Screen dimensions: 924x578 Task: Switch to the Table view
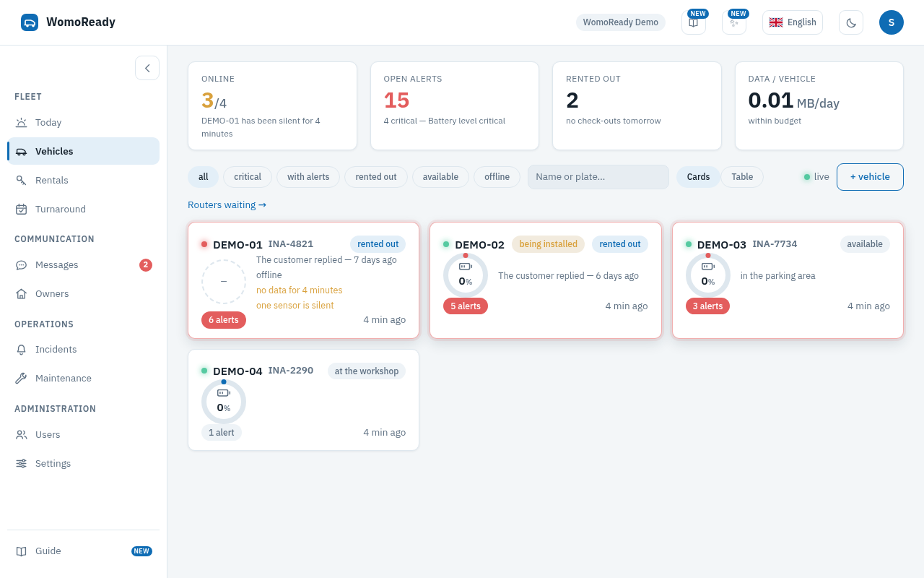[x=742, y=177]
